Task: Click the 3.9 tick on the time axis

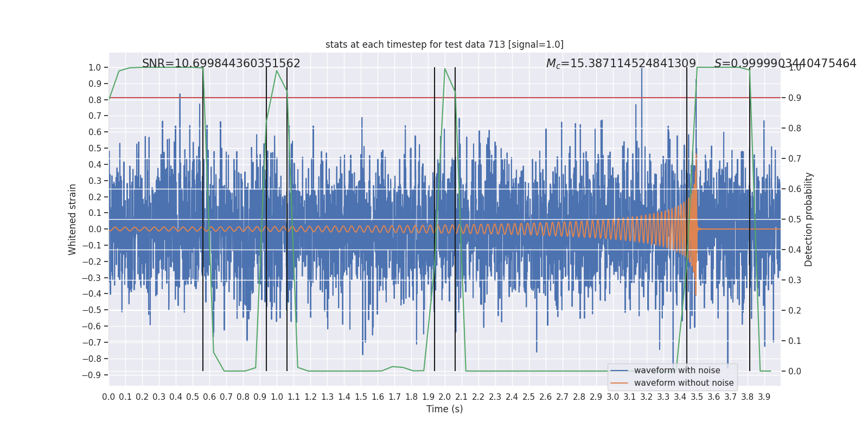Action: pos(764,397)
